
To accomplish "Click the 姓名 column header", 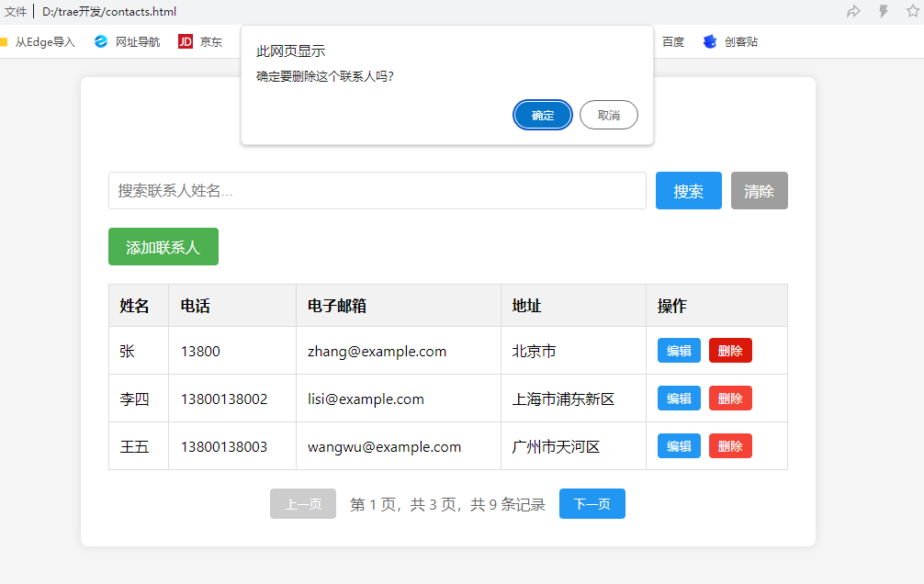I will pos(134,306).
